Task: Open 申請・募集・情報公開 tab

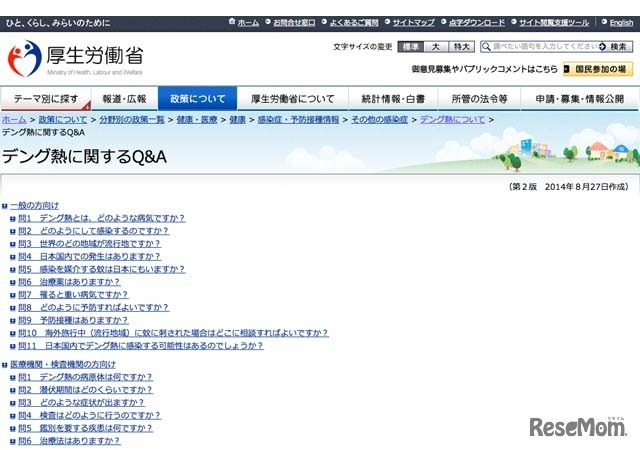Action: (x=580, y=99)
